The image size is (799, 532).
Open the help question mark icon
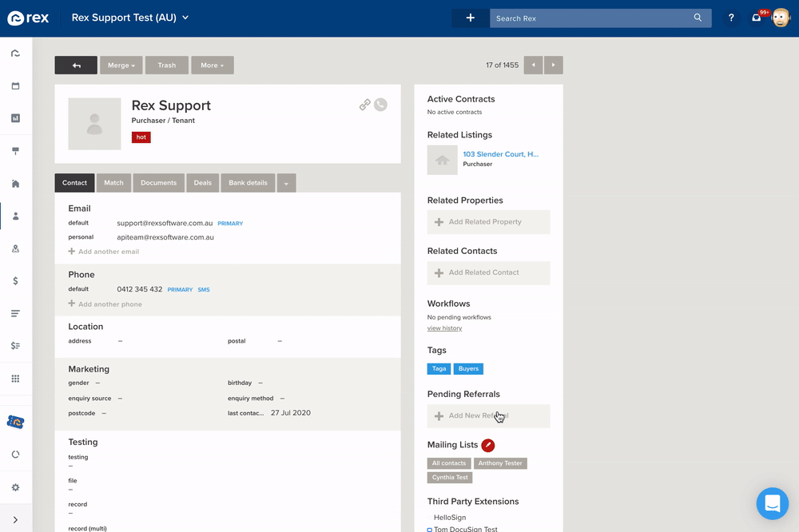[731, 18]
